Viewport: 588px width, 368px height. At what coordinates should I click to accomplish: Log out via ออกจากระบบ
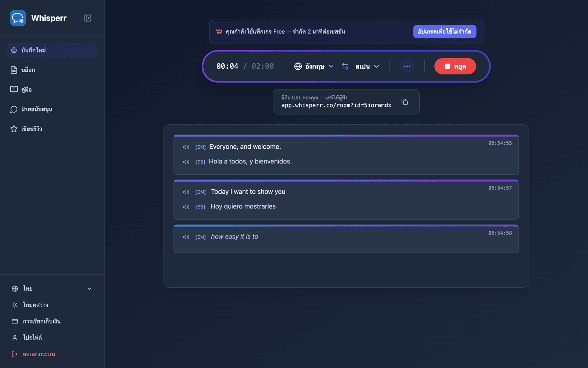pos(52,354)
